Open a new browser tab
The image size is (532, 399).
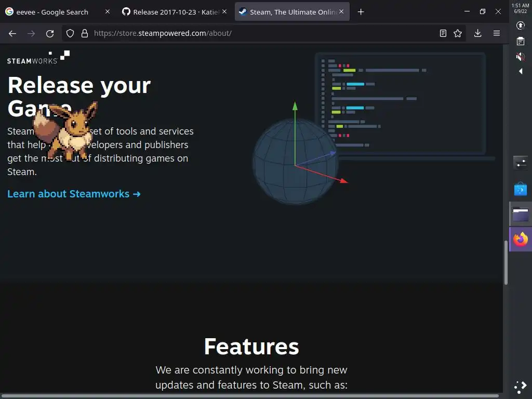click(x=361, y=12)
